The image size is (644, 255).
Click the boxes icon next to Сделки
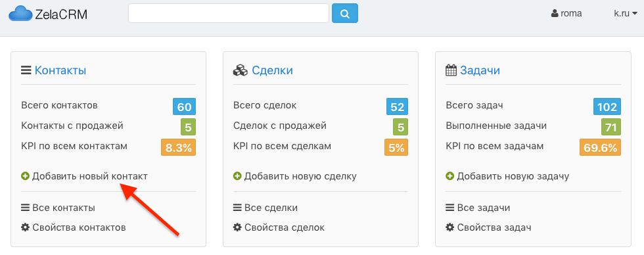pos(241,70)
